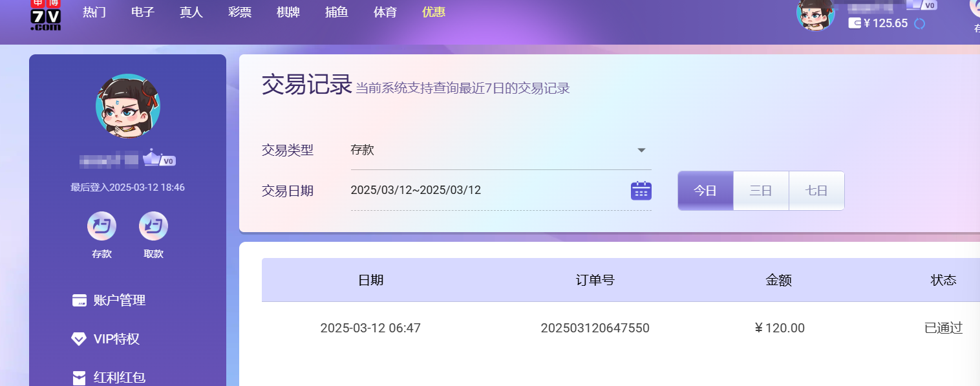Click the 体育 sports navigation link

click(x=385, y=12)
